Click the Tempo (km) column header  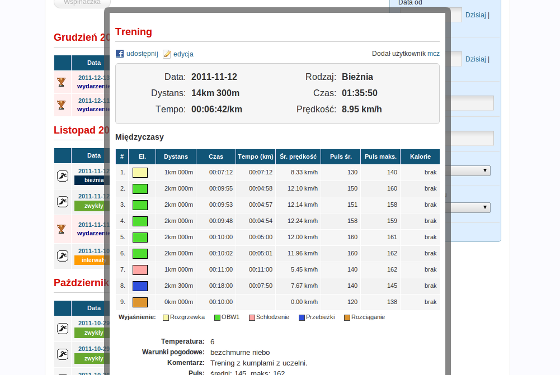(x=255, y=156)
